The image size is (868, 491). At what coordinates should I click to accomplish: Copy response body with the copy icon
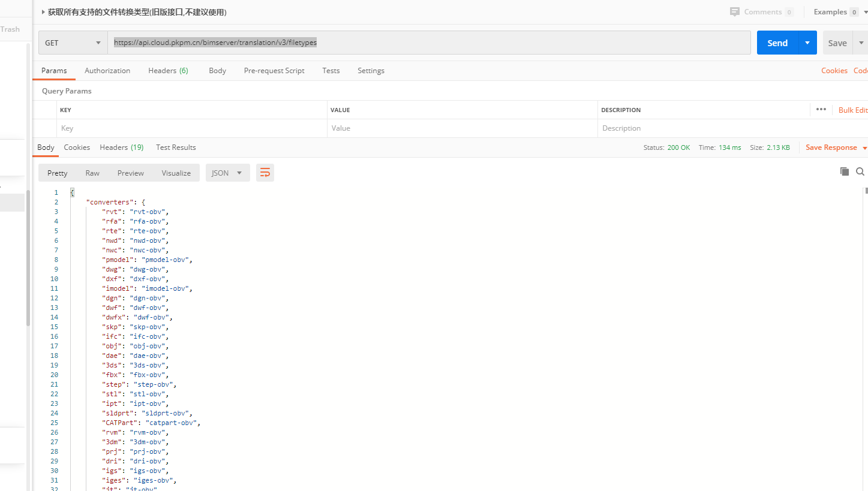pyautogui.click(x=844, y=171)
